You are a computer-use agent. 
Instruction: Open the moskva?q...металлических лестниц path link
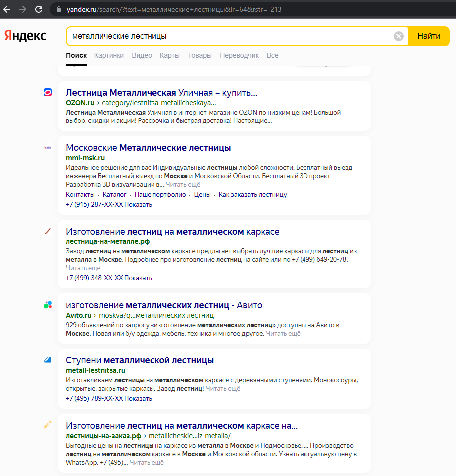156,315
